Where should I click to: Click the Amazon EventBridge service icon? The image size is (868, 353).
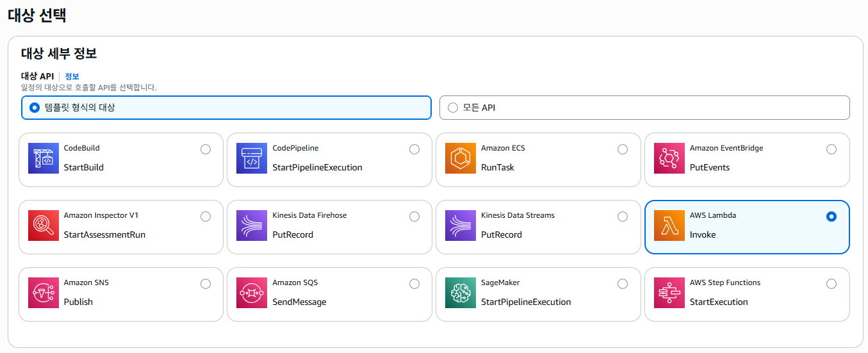pos(669,158)
